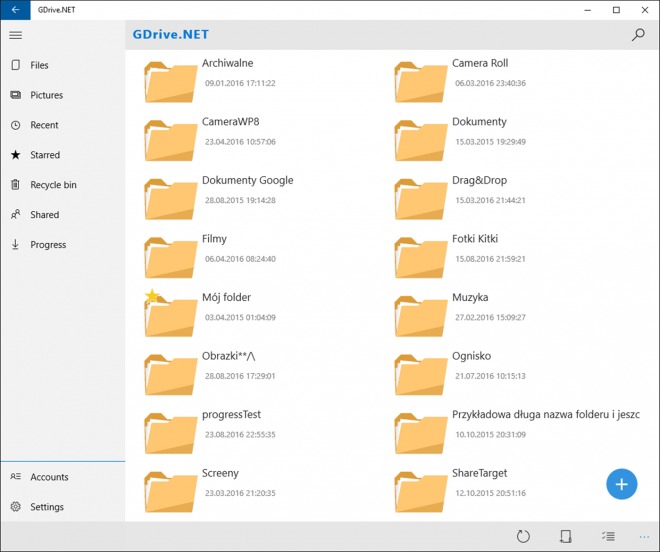Open the search magnifier icon
The width and height of the screenshot is (660, 552).
coord(638,35)
